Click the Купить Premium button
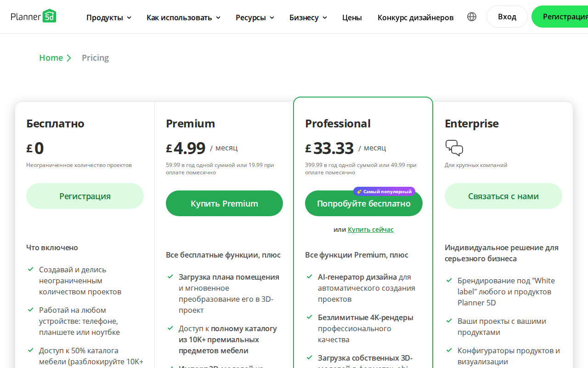 tap(224, 203)
